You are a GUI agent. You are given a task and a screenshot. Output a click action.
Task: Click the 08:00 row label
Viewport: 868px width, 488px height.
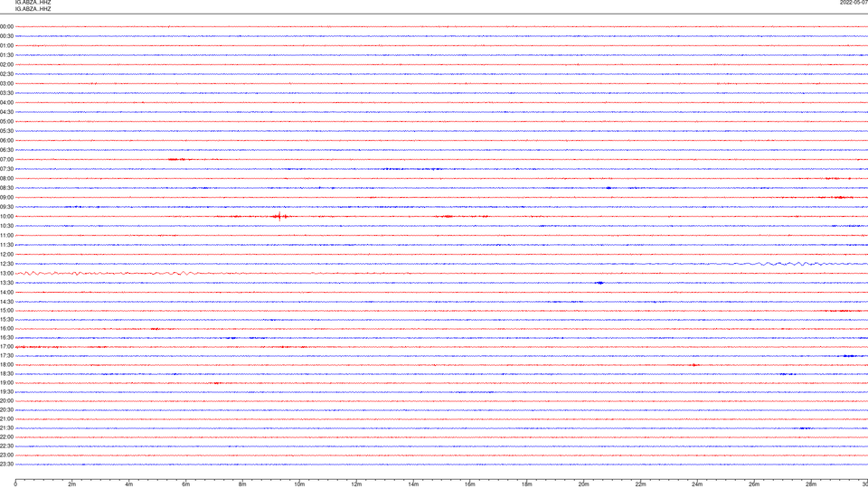[x=6, y=178]
